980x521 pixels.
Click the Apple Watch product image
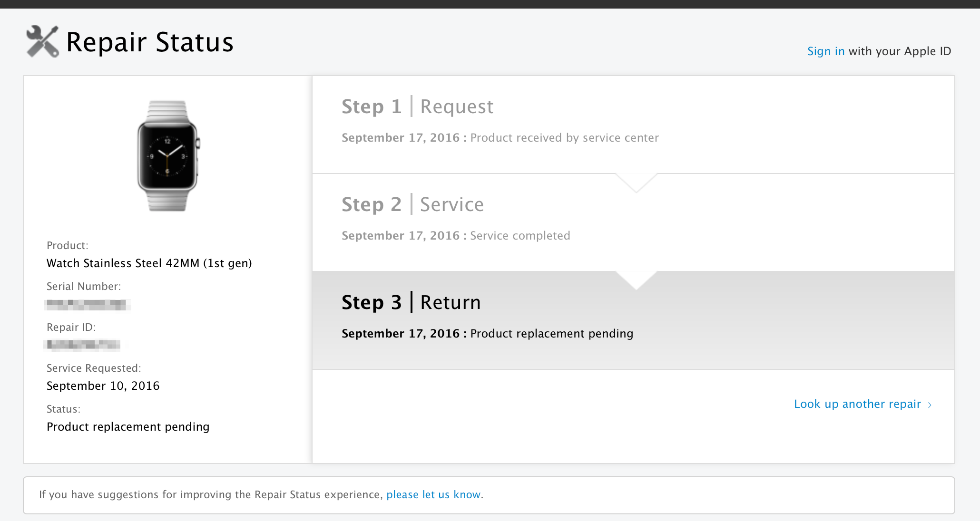tap(168, 156)
